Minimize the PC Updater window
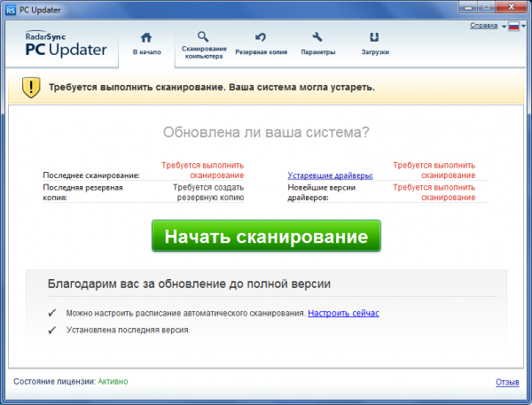 468,7
